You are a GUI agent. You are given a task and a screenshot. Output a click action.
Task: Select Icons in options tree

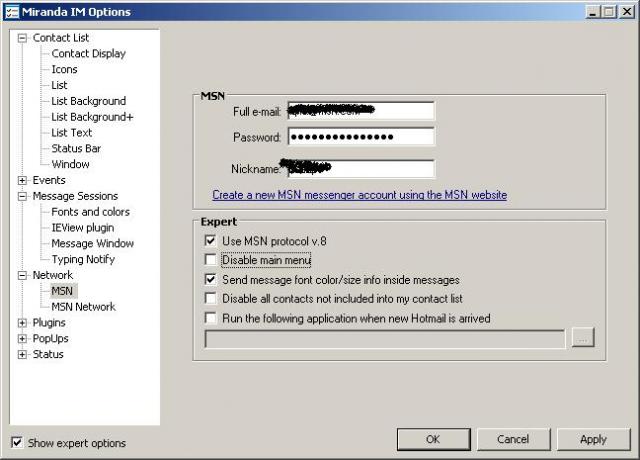[64, 69]
